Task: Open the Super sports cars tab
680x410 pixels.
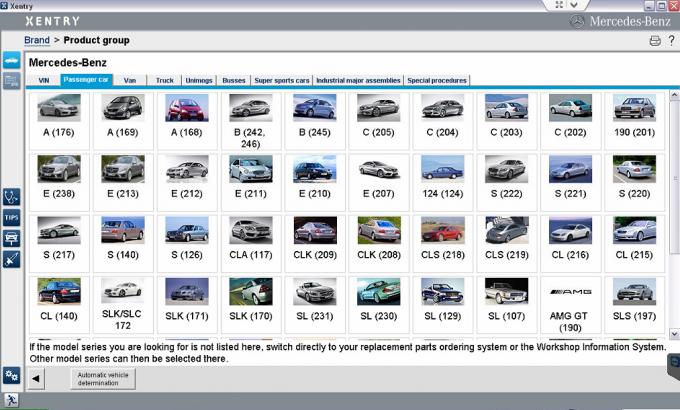Action: tap(281, 80)
